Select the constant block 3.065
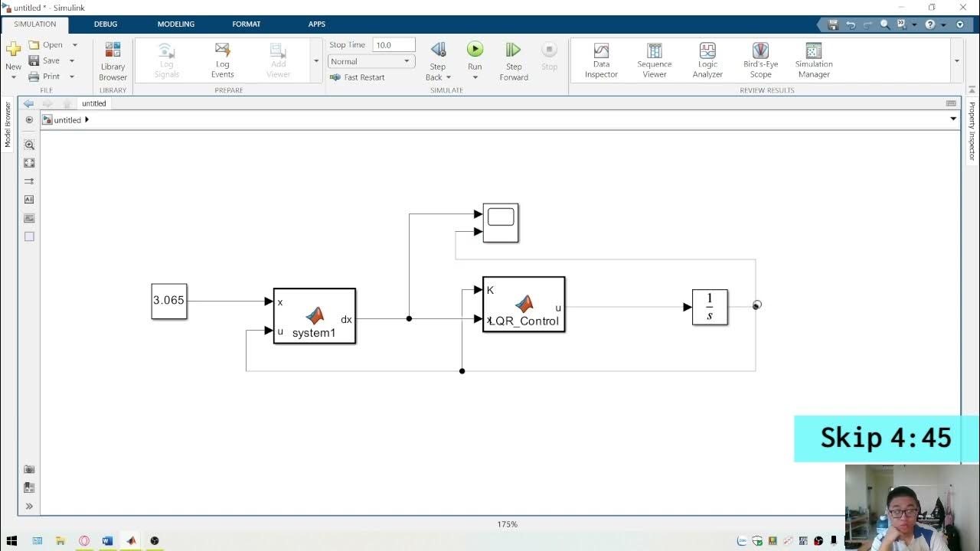980x551 pixels. pyautogui.click(x=169, y=301)
